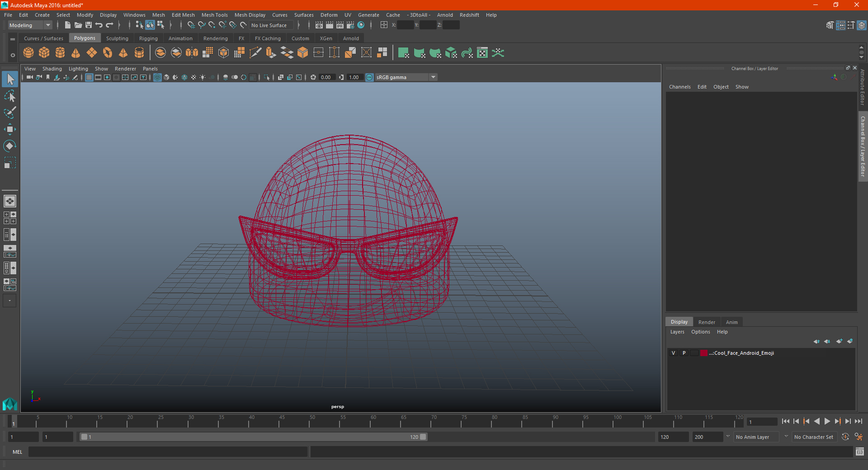Click the Redo arrow icon
The image size is (868, 470).
109,25
